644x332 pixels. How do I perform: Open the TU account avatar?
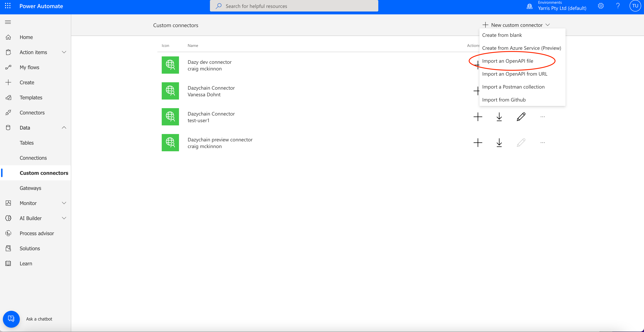coord(635,6)
